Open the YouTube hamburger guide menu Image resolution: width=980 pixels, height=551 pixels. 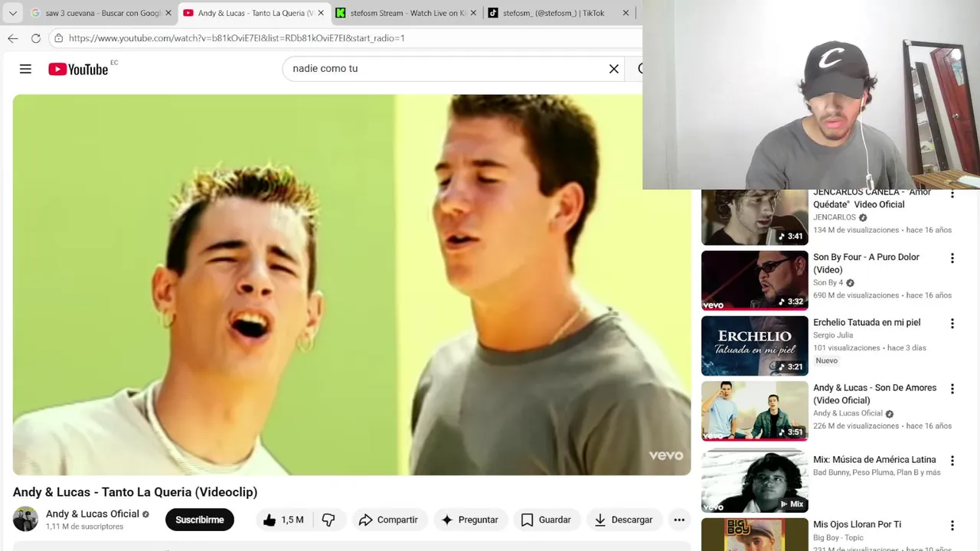coord(25,69)
